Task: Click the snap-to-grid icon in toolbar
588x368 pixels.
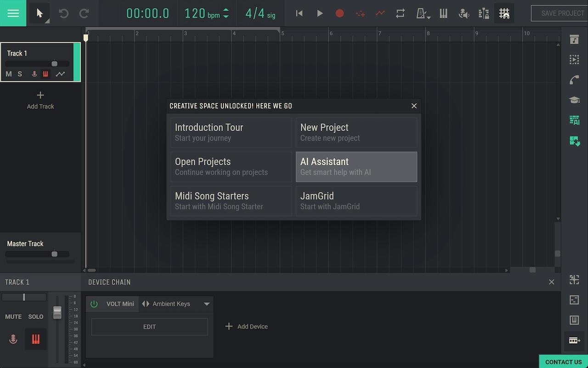Action: point(504,13)
